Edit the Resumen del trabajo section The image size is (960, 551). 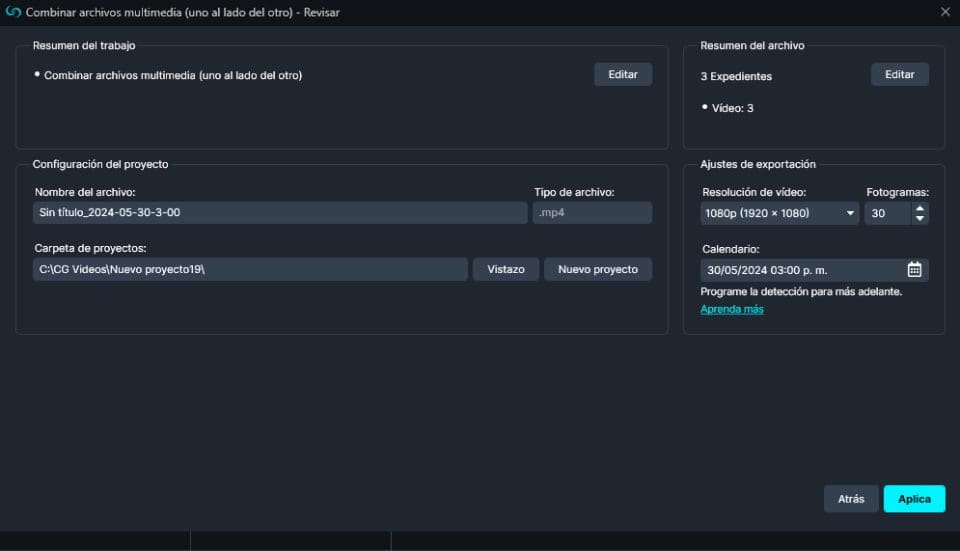pyautogui.click(x=623, y=74)
